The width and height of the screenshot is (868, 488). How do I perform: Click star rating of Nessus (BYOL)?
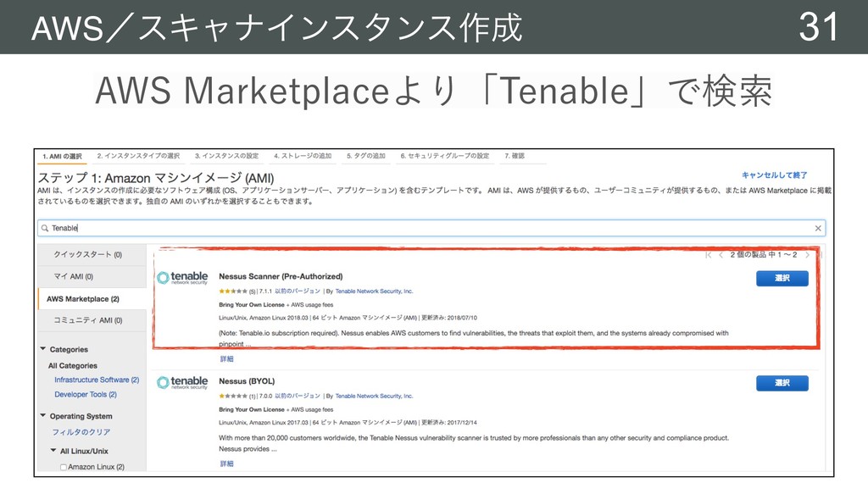[232, 396]
